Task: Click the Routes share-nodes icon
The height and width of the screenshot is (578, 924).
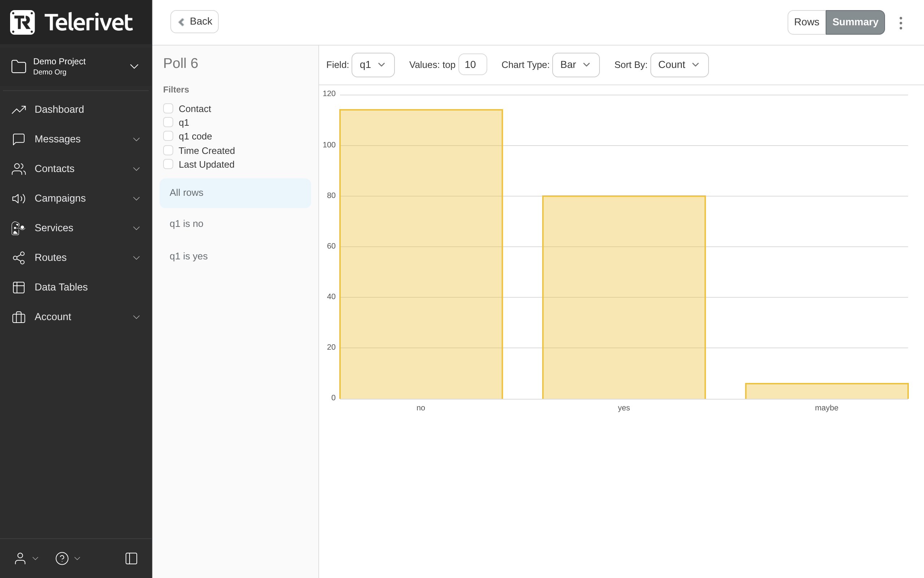Action: [19, 258]
